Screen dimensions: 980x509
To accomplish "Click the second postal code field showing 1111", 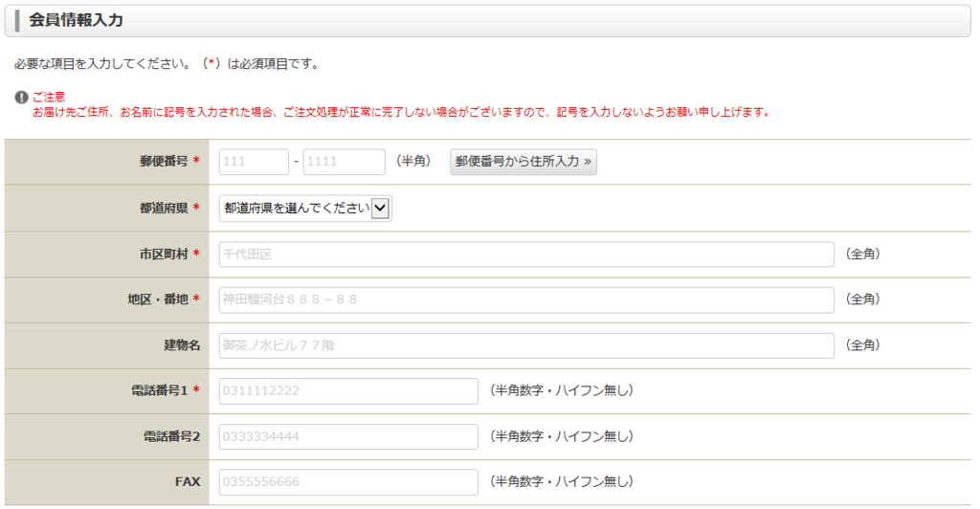I will (345, 162).
